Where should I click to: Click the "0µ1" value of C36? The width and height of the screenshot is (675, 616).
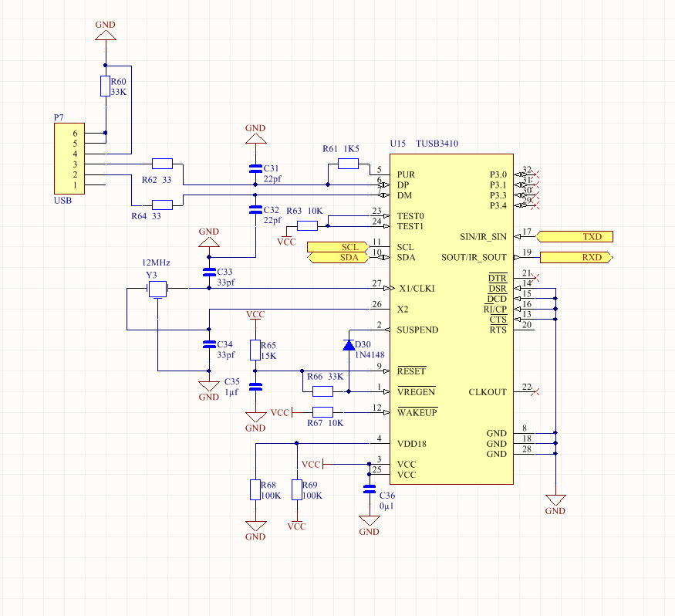tap(386, 506)
